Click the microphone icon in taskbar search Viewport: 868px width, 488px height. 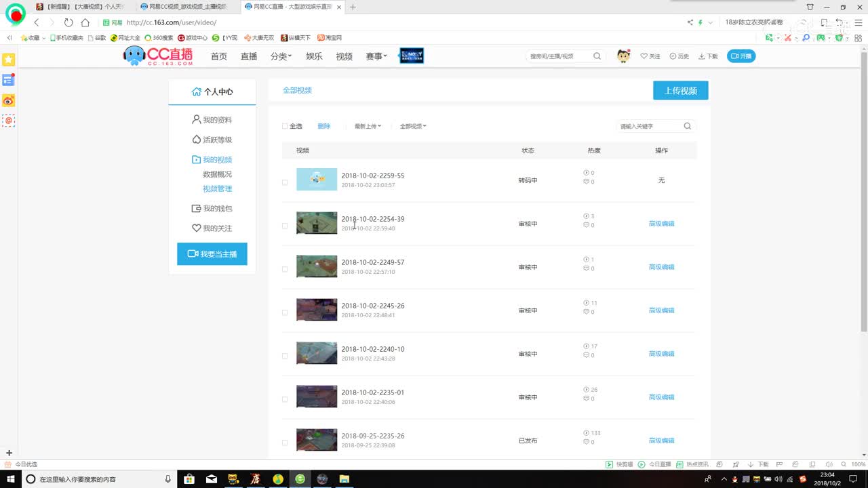point(167,479)
